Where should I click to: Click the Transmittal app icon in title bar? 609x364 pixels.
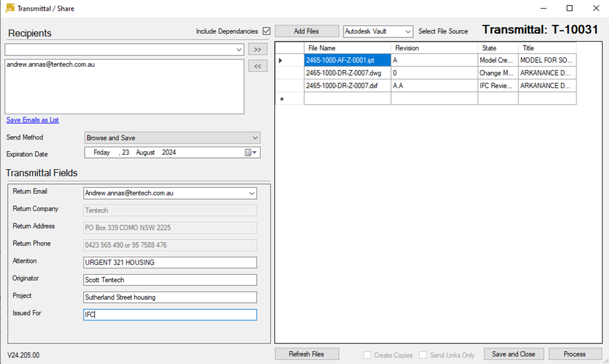tap(10, 9)
